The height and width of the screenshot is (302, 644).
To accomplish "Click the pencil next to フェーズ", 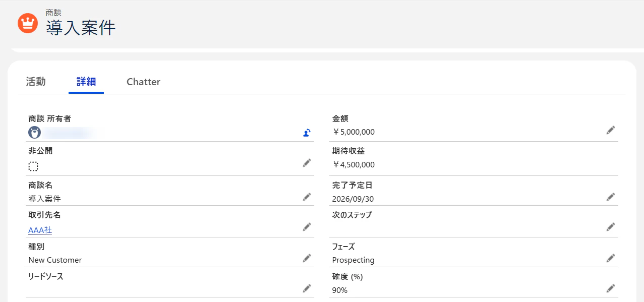I will pyautogui.click(x=611, y=258).
